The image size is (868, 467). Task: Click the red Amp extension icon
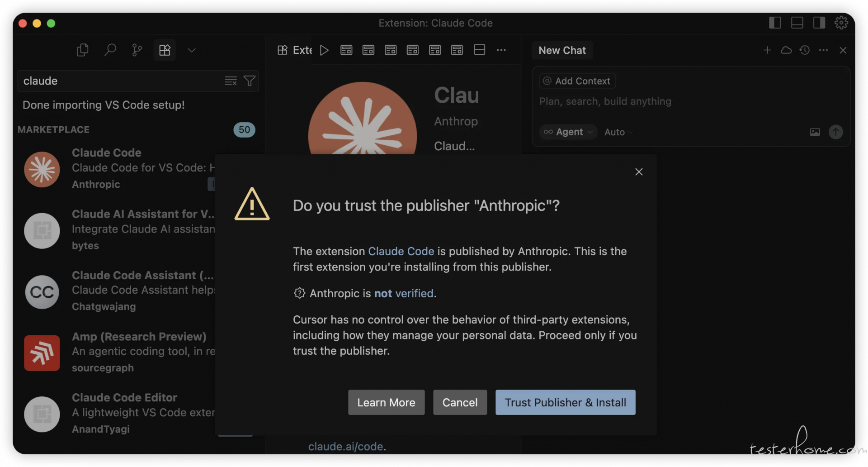coord(42,353)
